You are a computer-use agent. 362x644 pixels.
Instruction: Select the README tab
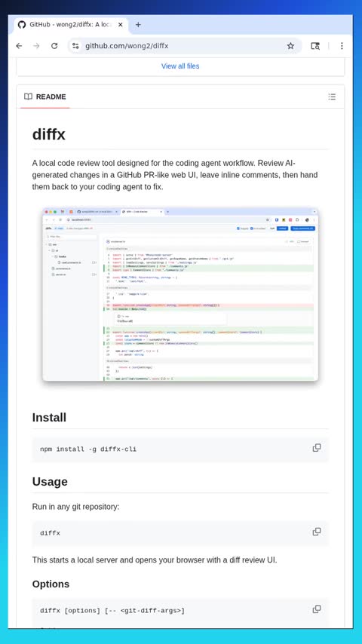pyautogui.click(x=45, y=97)
